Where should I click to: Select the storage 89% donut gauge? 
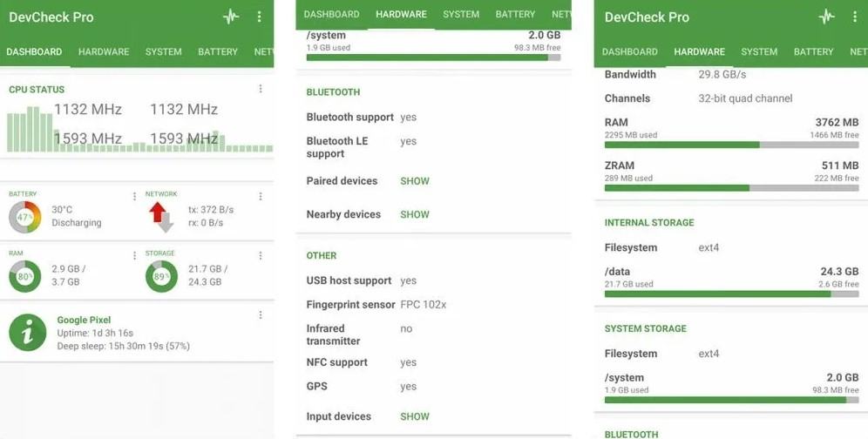coord(162,276)
